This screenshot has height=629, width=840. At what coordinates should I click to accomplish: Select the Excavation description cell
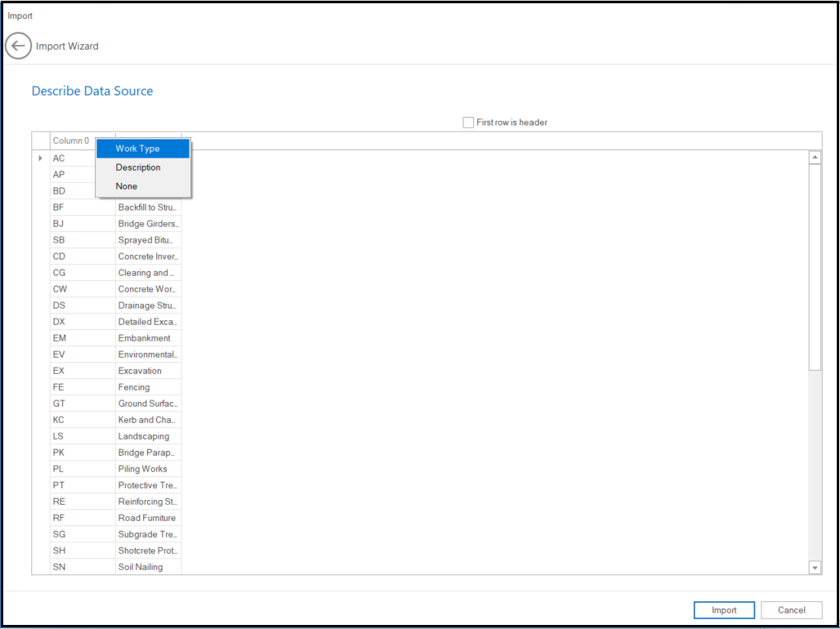click(147, 371)
